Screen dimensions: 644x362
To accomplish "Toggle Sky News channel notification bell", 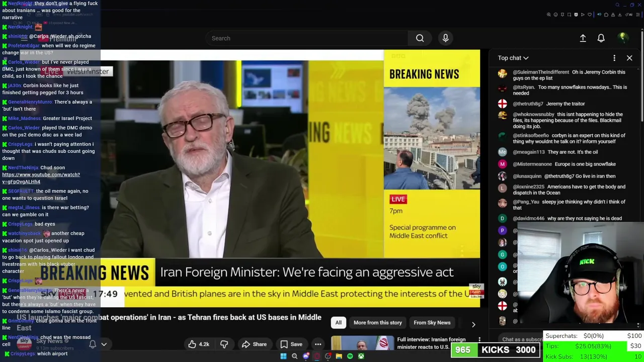I will (x=93, y=344).
